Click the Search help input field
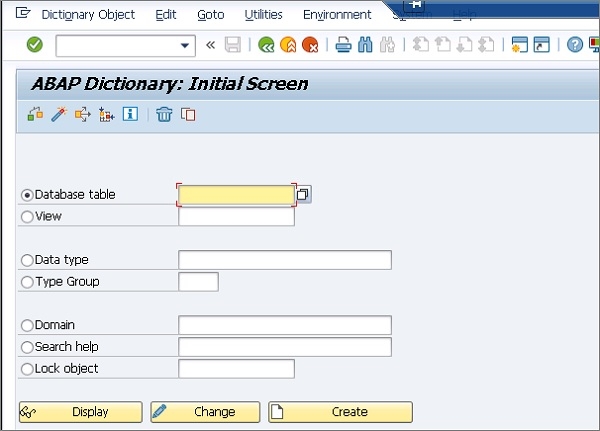Screen dimensions: 600x431 click(x=285, y=347)
